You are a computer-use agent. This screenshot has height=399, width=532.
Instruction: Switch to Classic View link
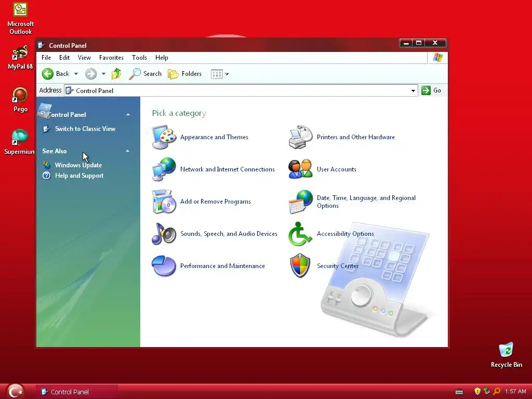tap(85, 129)
